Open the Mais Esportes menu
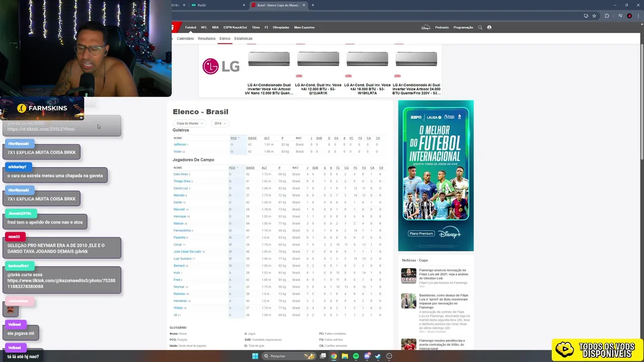Screen dimensions: 644x362 (x=304, y=27)
